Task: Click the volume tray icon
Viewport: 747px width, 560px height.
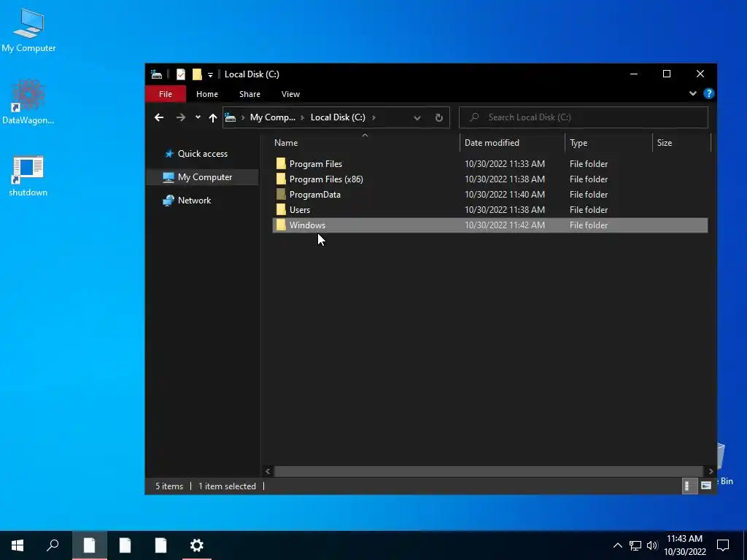Action: coord(651,545)
